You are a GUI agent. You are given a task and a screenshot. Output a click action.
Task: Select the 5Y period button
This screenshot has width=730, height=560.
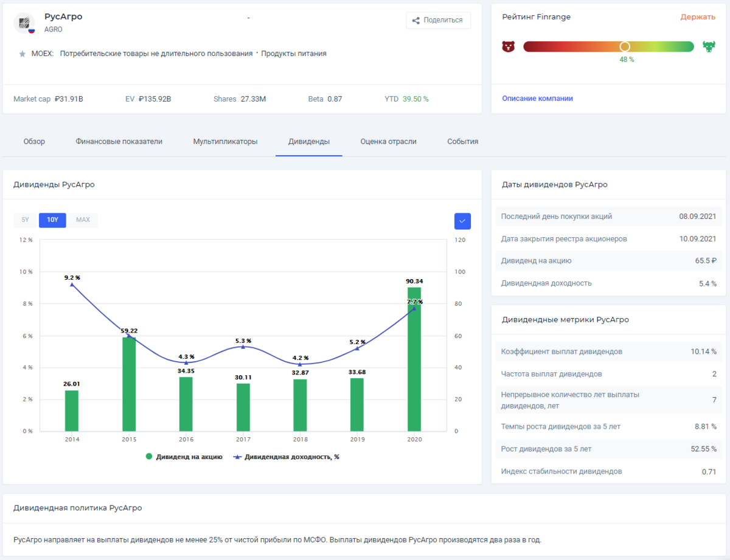click(x=25, y=220)
